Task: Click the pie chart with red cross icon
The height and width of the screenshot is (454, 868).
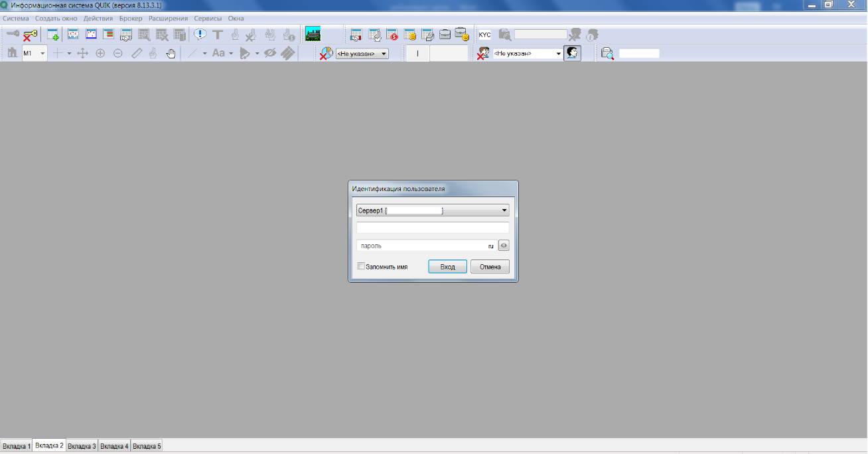Action: pos(326,54)
